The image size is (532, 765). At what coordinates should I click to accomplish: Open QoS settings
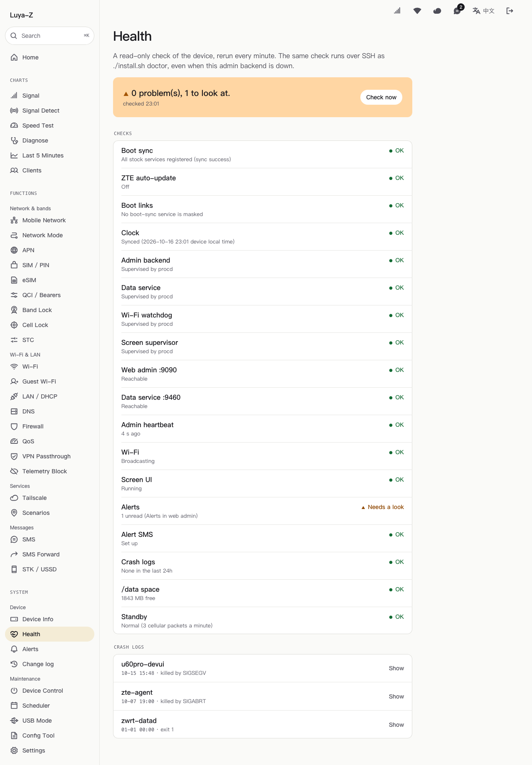[x=49, y=441]
